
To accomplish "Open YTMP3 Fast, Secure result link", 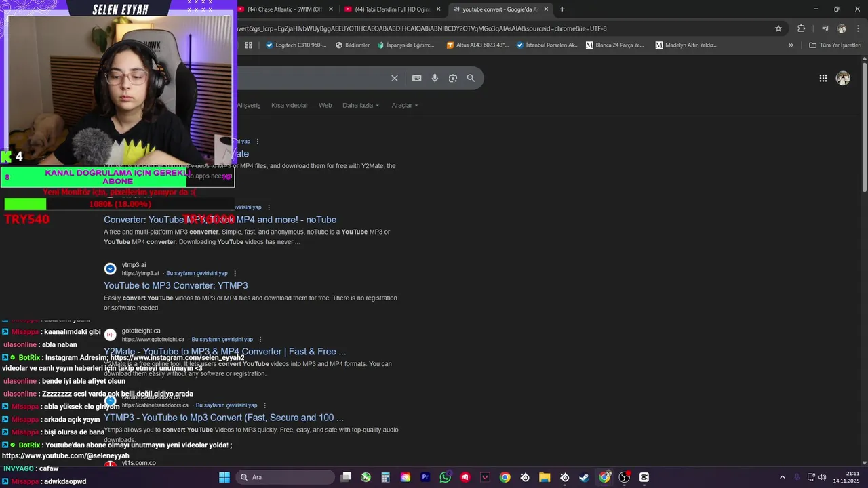I will coord(224,418).
